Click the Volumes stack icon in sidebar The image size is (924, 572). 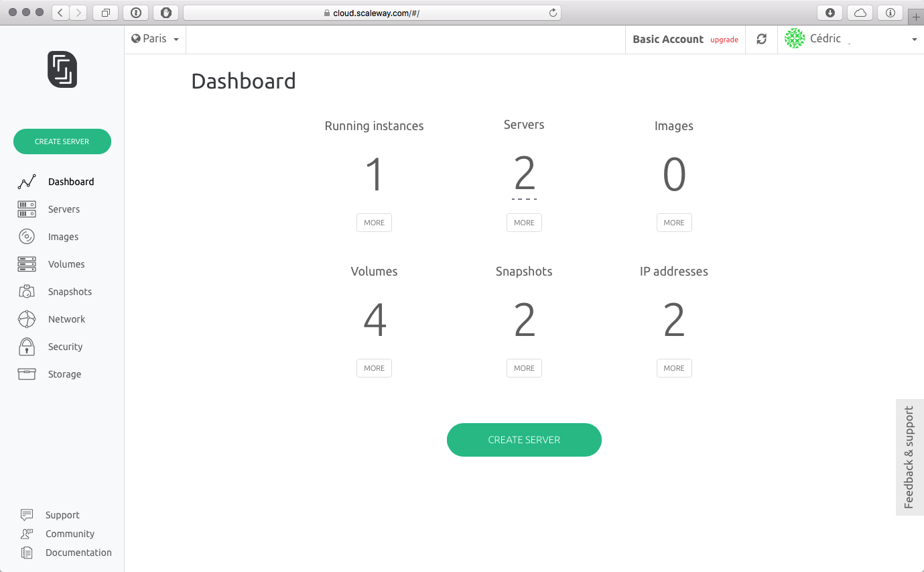27,264
